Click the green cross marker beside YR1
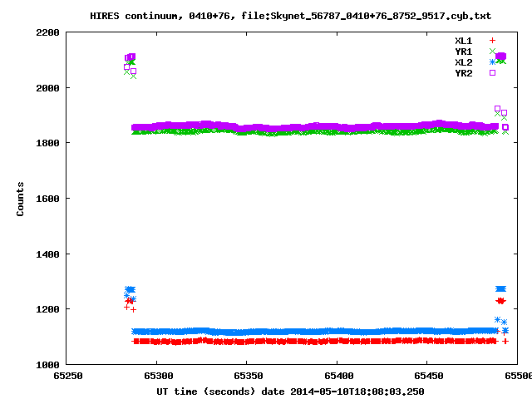Image resolution: width=532 pixels, height=399 pixels. pyautogui.click(x=492, y=52)
